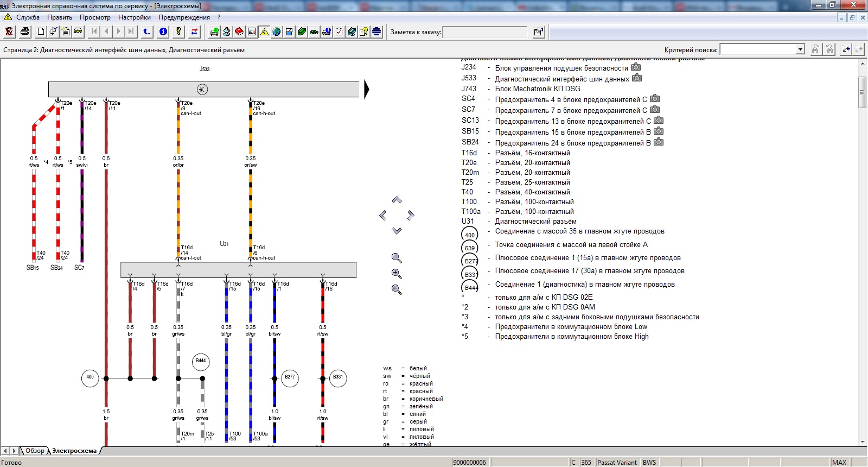Click the Заметка к заказу input field
868x467 pixels.
484,32
